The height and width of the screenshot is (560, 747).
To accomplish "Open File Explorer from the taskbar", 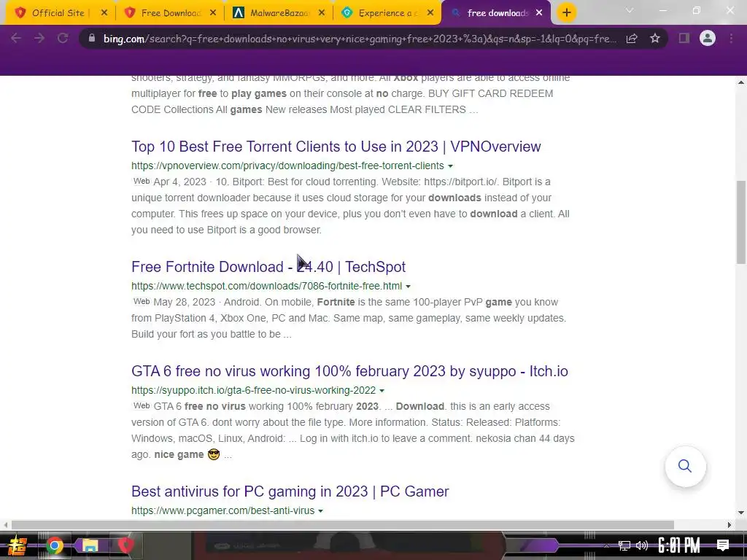I will point(90,545).
